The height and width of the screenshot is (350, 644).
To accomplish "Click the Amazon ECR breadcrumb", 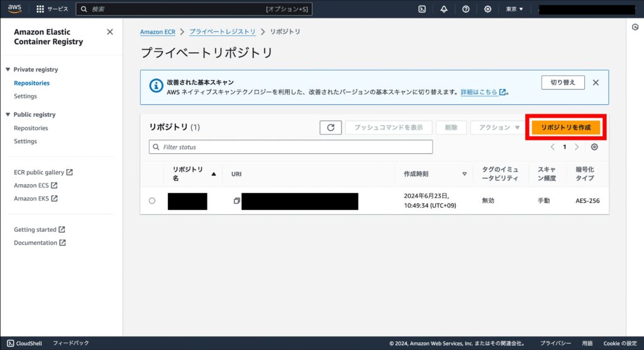I will 158,31.
